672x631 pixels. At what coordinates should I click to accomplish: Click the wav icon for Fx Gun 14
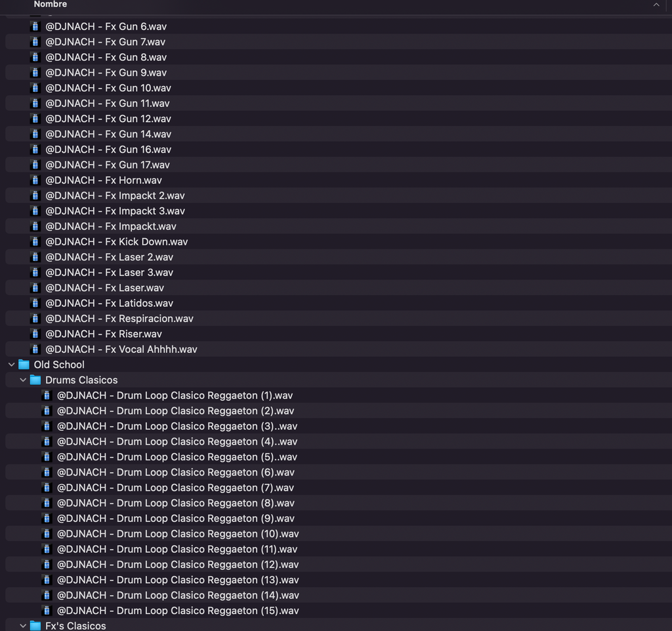pyautogui.click(x=35, y=134)
